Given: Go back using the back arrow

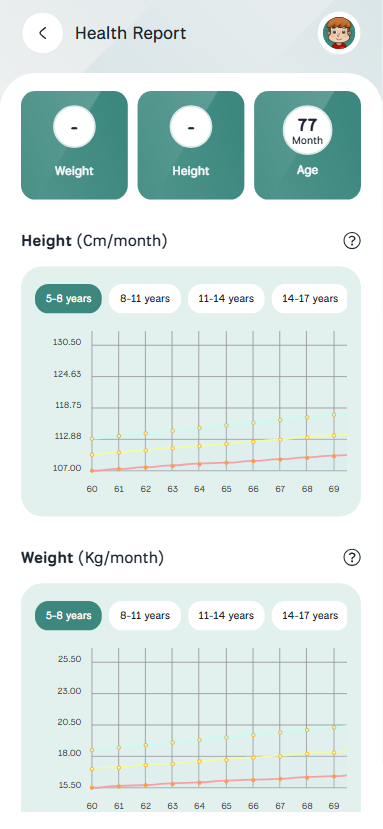Looking at the screenshot, I should point(43,33).
